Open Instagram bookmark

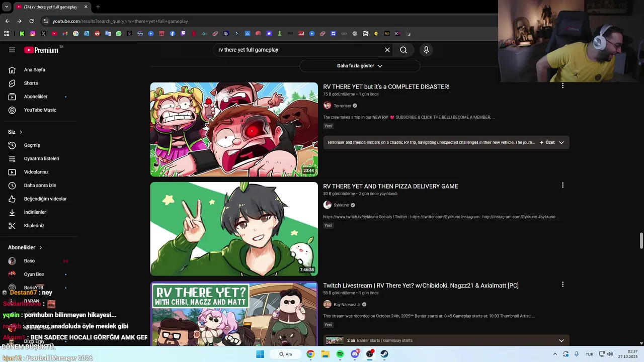click(x=33, y=34)
